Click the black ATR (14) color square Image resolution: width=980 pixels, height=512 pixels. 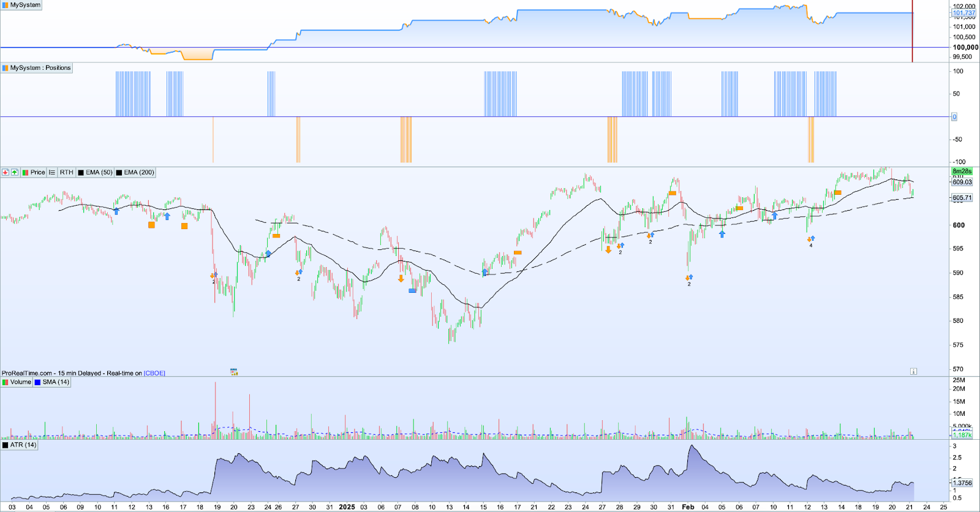point(6,445)
